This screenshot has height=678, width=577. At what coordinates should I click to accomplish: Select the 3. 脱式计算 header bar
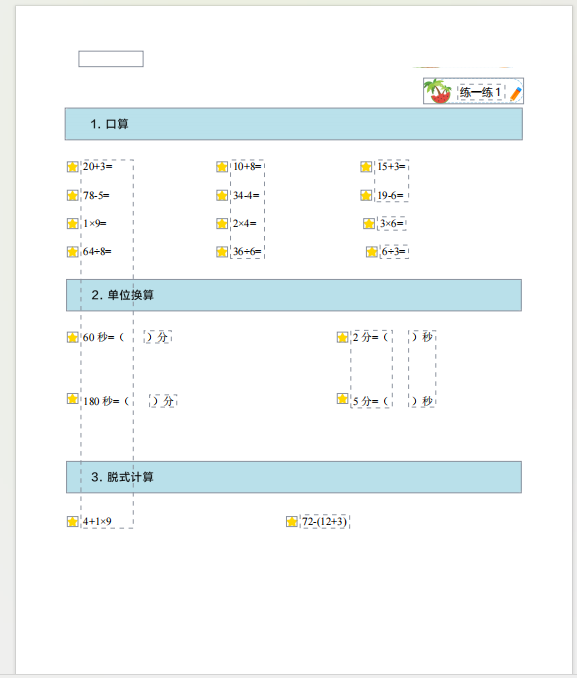coord(294,477)
